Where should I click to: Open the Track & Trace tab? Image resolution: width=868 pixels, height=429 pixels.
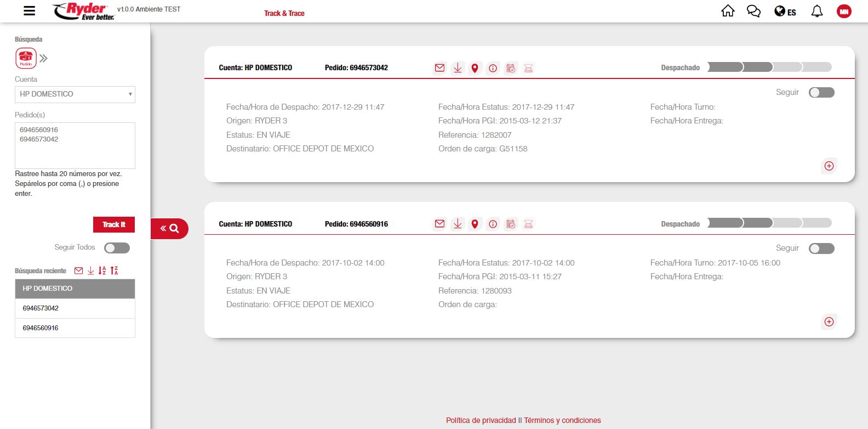click(x=284, y=13)
